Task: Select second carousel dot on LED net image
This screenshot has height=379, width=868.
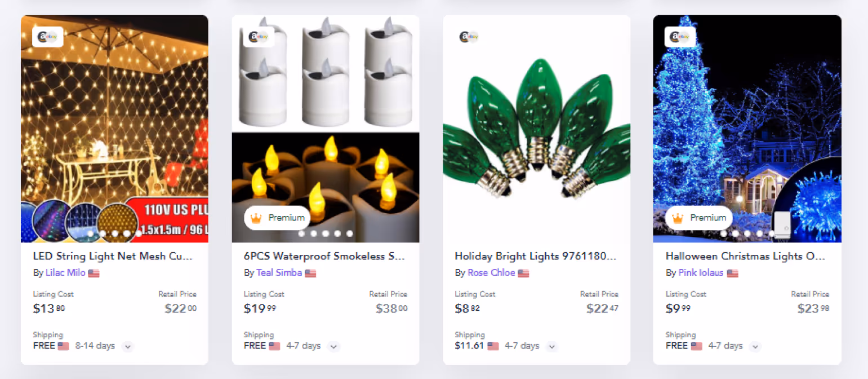Action: 103,233
